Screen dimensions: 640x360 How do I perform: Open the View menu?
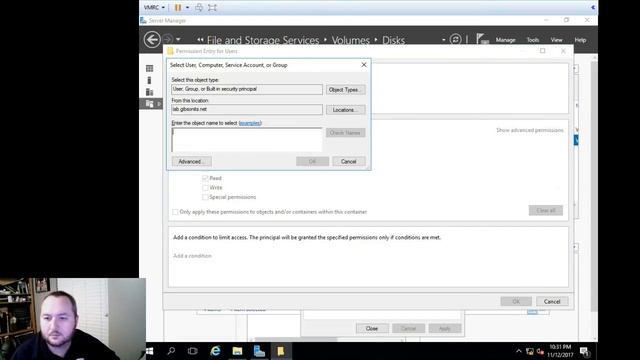click(x=556, y=40)
